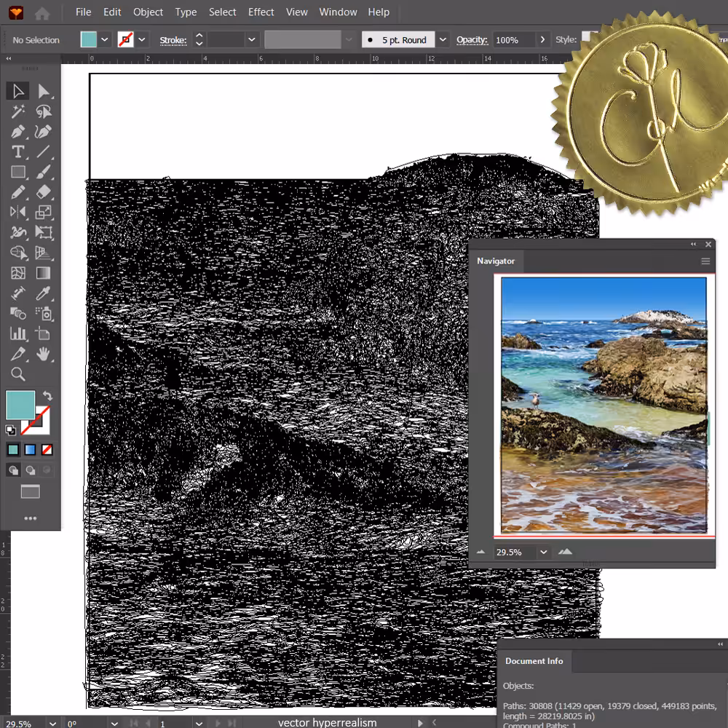Pick the Eyedropper tool
The image size is (728, 728).
pos(44,293)
